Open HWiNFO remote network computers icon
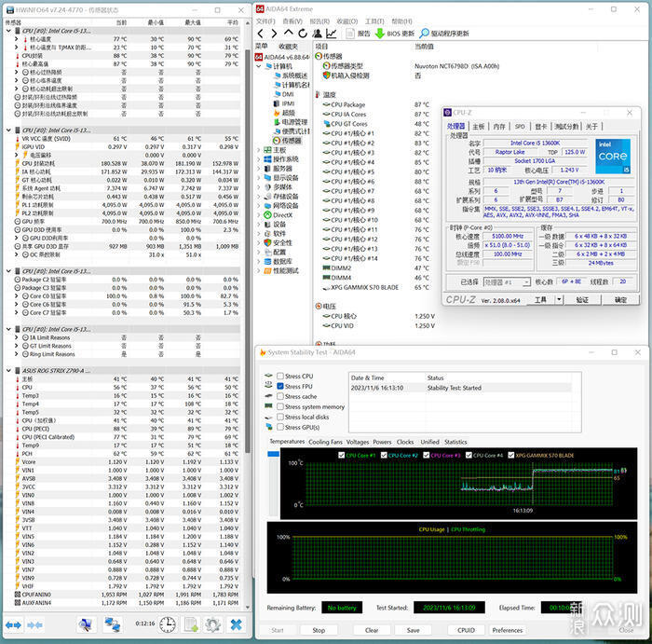 [113, 624]
